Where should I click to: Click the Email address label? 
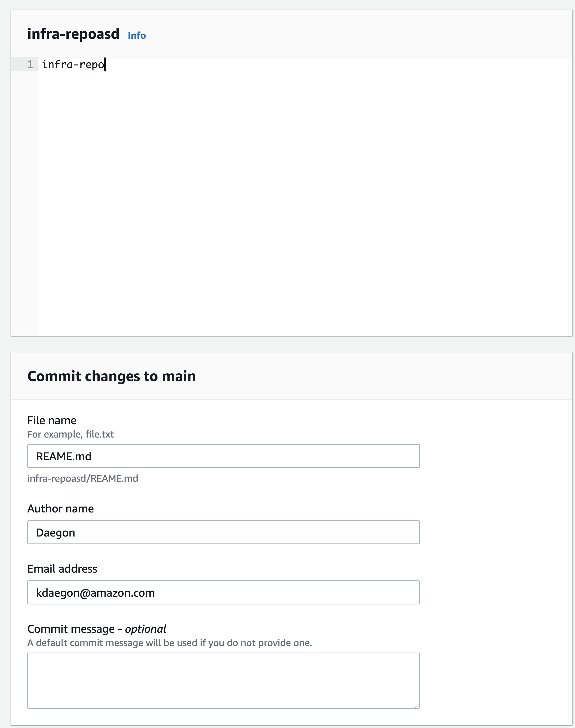click(x=62, y=569)
